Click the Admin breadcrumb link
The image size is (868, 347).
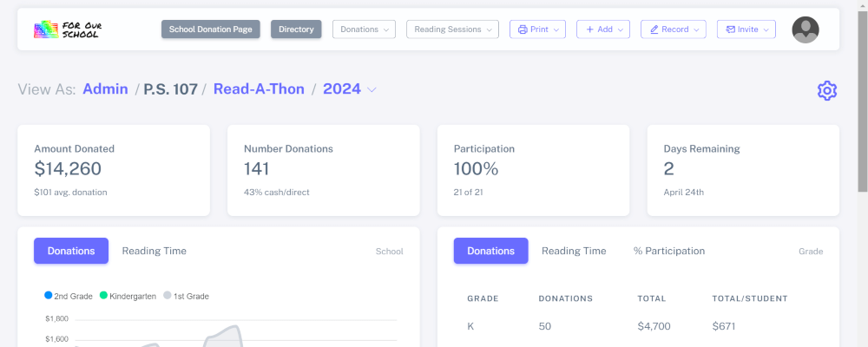coord(105,89)
